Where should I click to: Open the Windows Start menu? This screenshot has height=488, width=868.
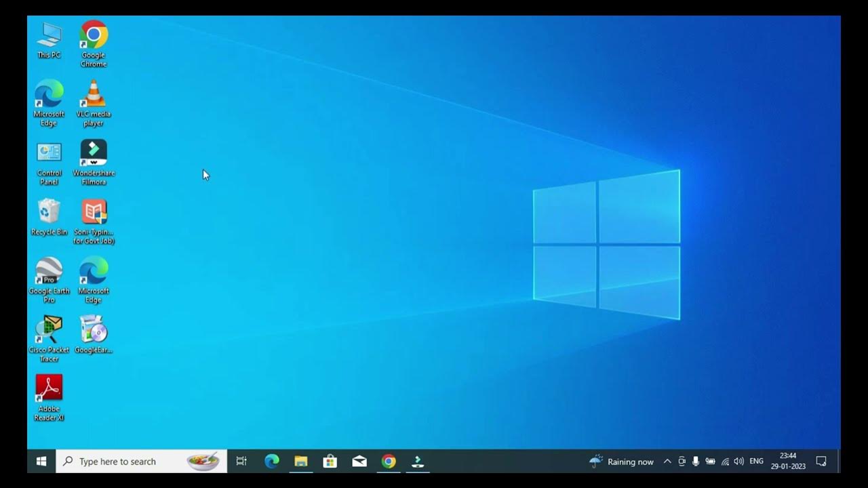coord(41,462)
